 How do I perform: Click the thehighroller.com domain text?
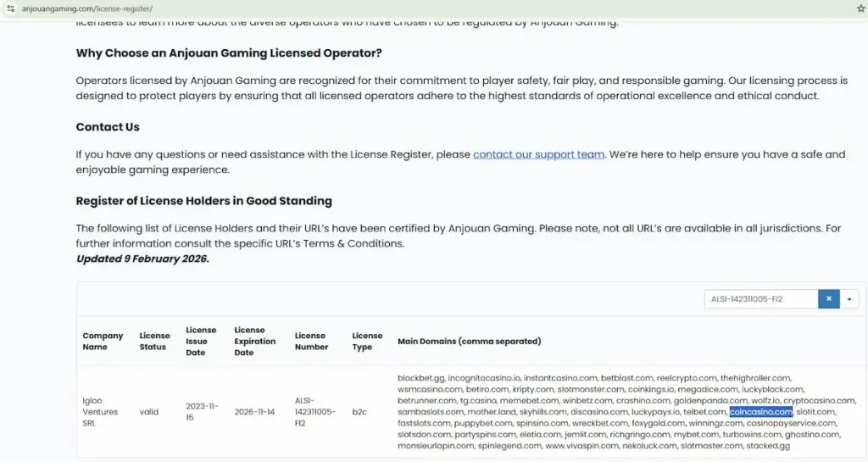tap(755, 378)
